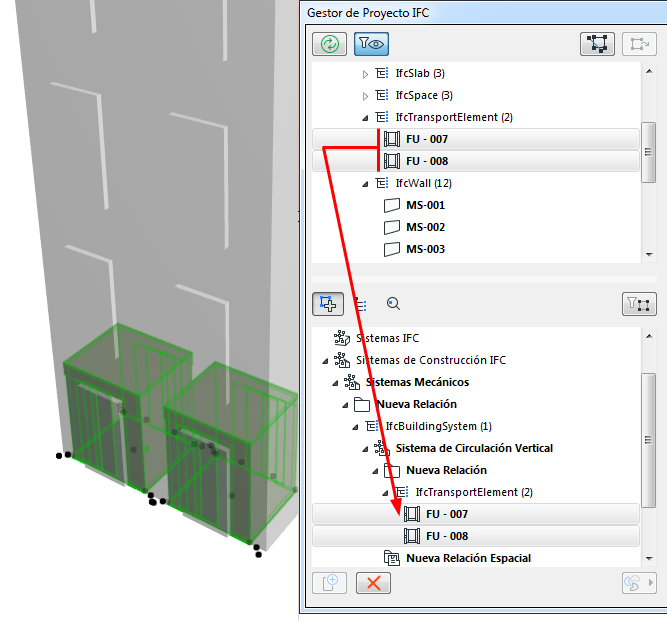This screenshot has height=621, width=667.
Task: Select FU - 008 in upper tree
Action: [476, 161]
